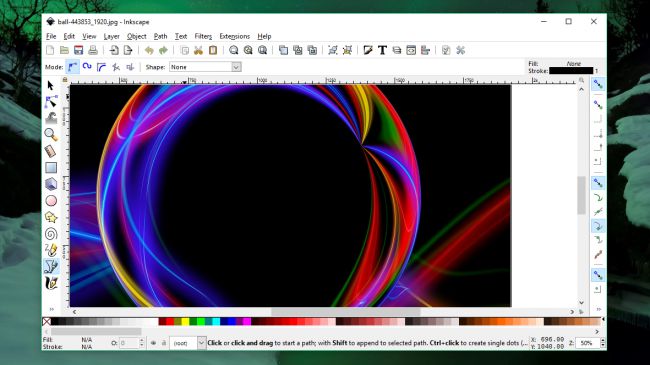This screenshot has height=365, width=650.
Task: Select the 3D Box tool
Action: (x=51, y=184)
